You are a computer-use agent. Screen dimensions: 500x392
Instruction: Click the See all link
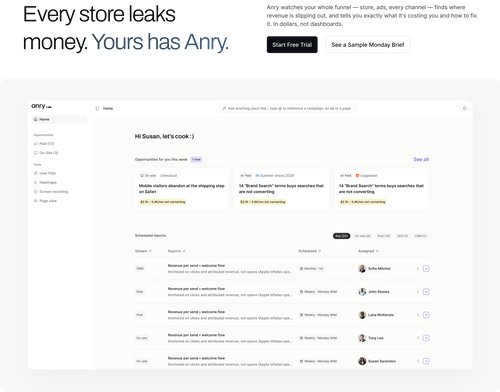coord(421,159)
